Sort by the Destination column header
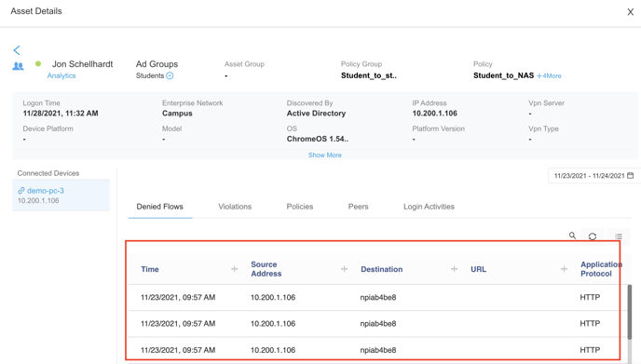Image resolution: width=641 pixels, height=364 pixels. [x=382, y=269]
